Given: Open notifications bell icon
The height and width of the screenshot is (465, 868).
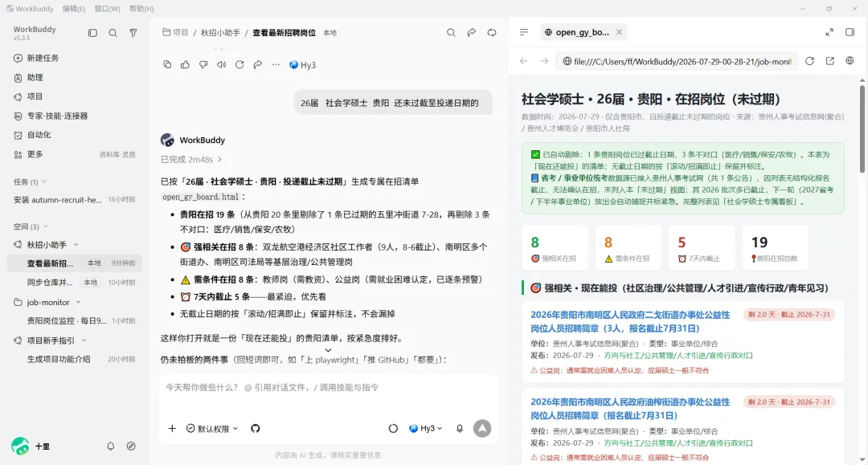Looking at the screenshot, I should coord(111,447).
